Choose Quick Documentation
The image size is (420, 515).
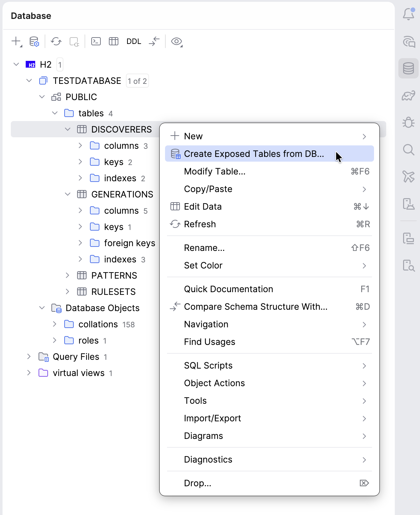pos(270,289)
